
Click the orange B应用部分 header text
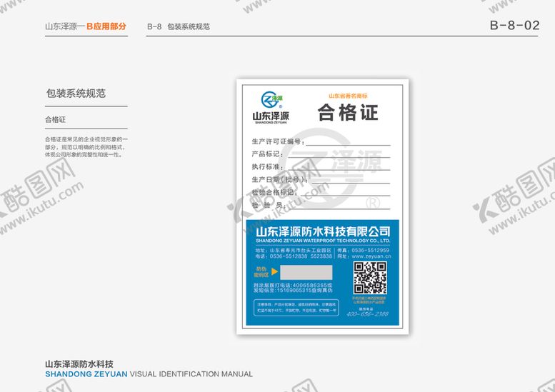[x=106, y=27]
